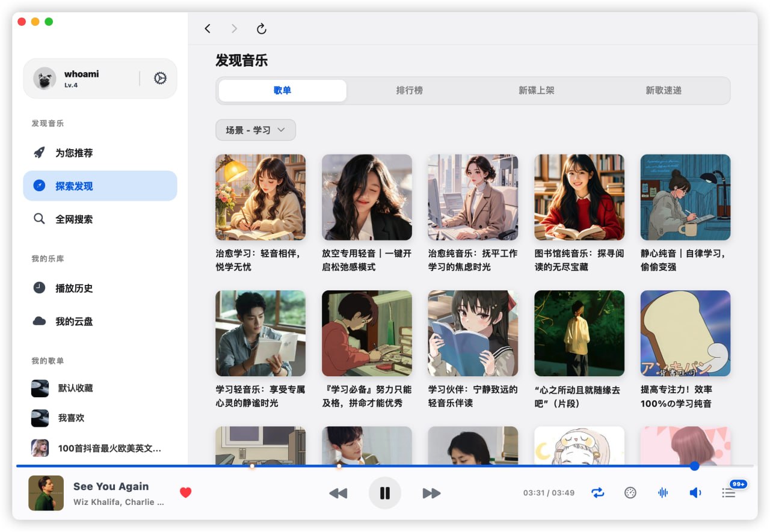
Task: Pause playback with the pause button
Action: (385, 492)
